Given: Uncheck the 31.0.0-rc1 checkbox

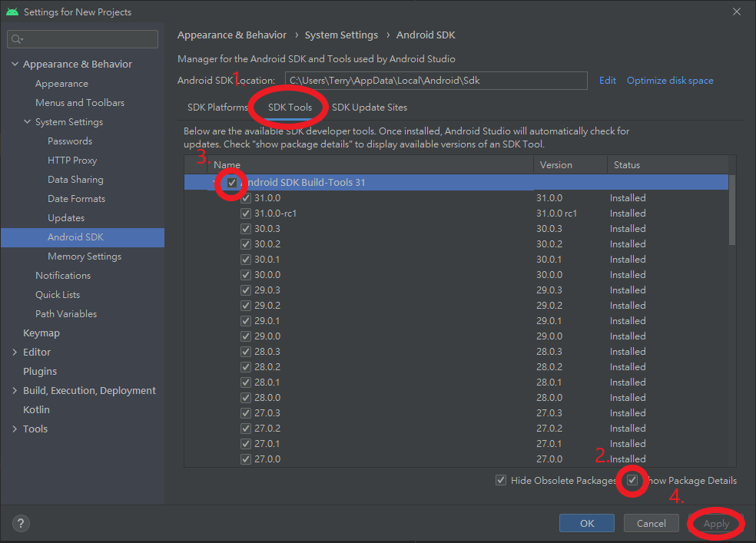Looking at the screenshot, I should click(x=246, y=214).
